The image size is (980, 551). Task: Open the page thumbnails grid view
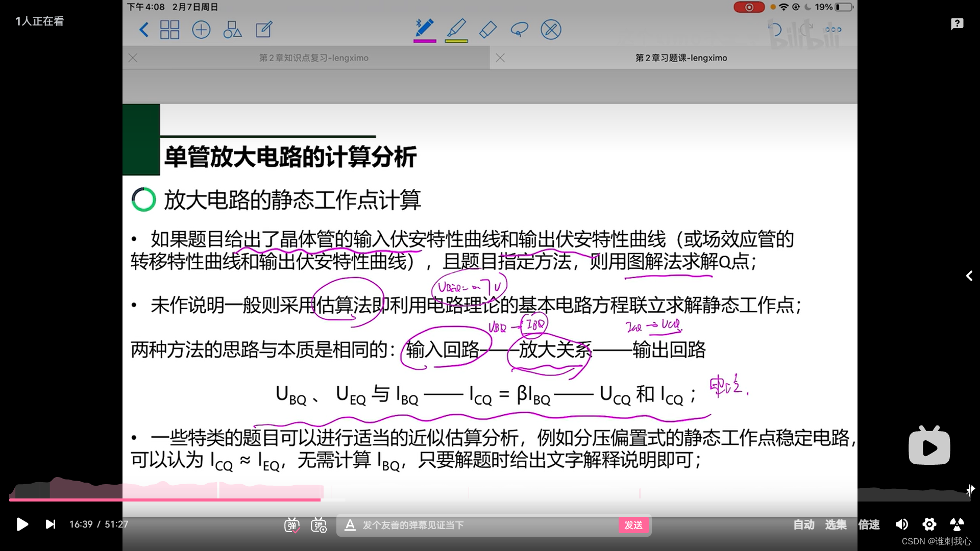click(169, 30)
